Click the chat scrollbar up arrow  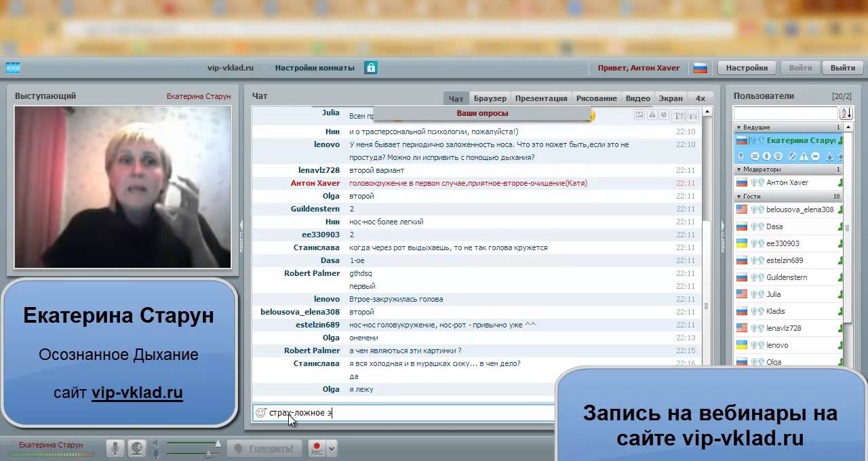pyautogui.click(x=707, y=111)
